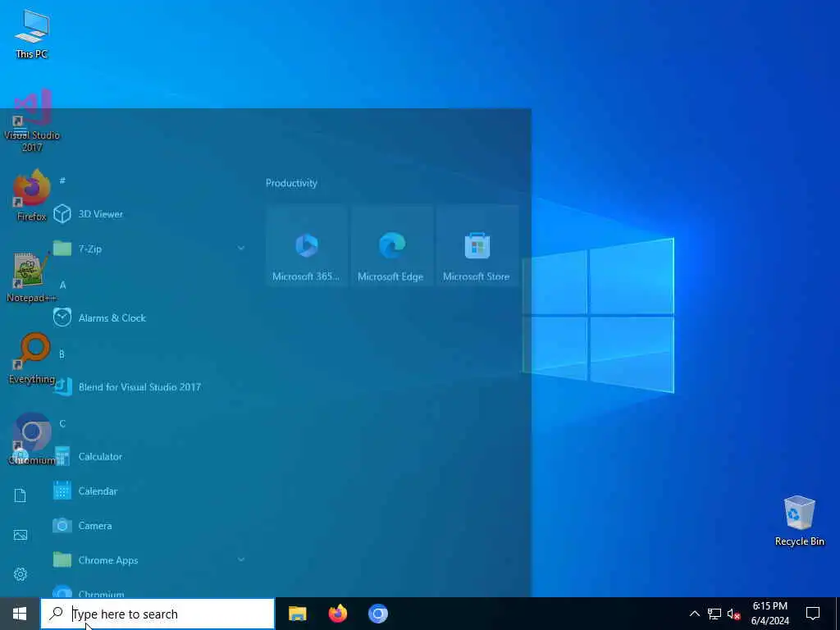The image size is (840, 630).
Task: Open Documents from Start sidebar
Action: (21, 495)
